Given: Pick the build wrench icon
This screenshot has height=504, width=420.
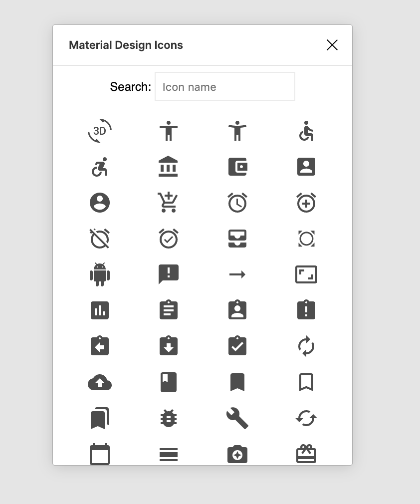Looking at the screenshot, I should (x=237, y=419).
